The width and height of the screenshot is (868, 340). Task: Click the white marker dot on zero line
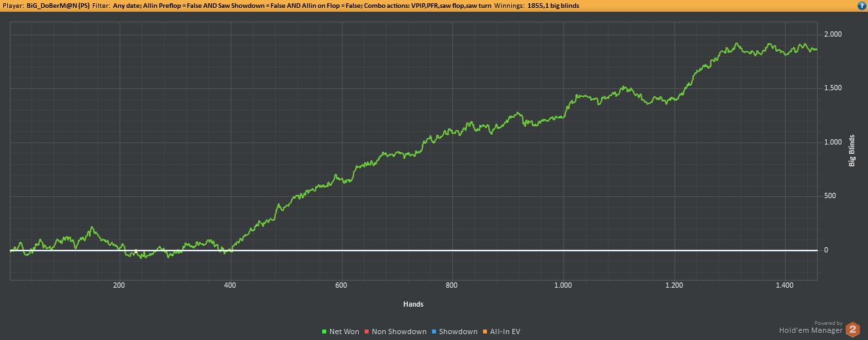tap(136, 251)
